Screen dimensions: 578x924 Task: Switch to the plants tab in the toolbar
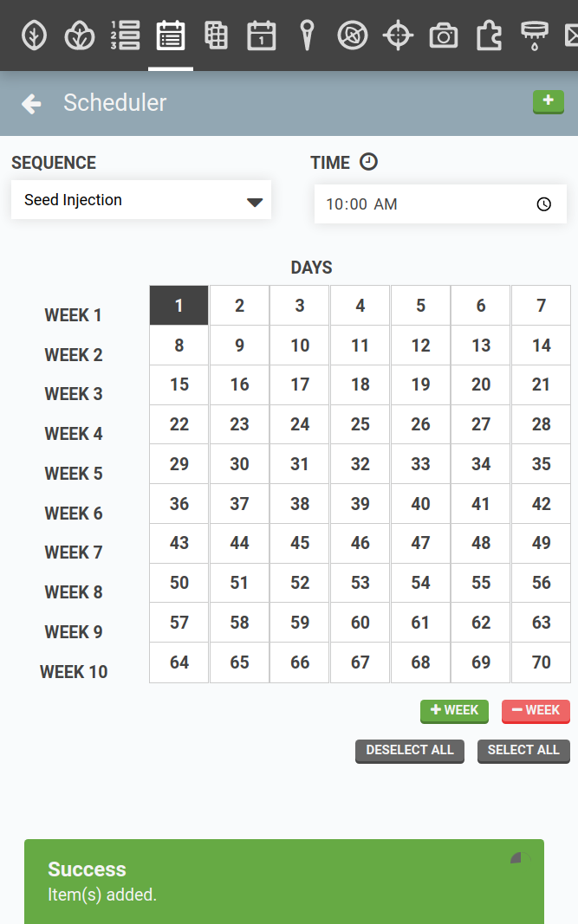click(x=79, y=36)
